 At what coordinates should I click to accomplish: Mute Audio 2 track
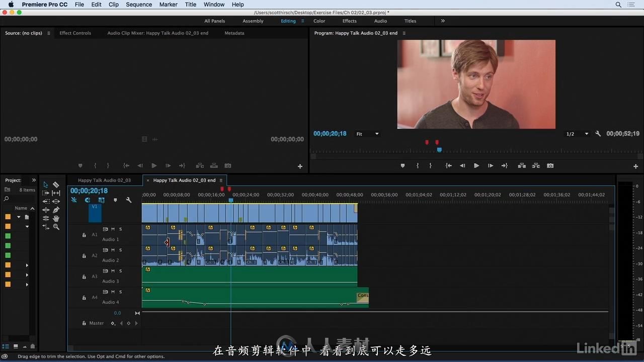tap(113, 250)
